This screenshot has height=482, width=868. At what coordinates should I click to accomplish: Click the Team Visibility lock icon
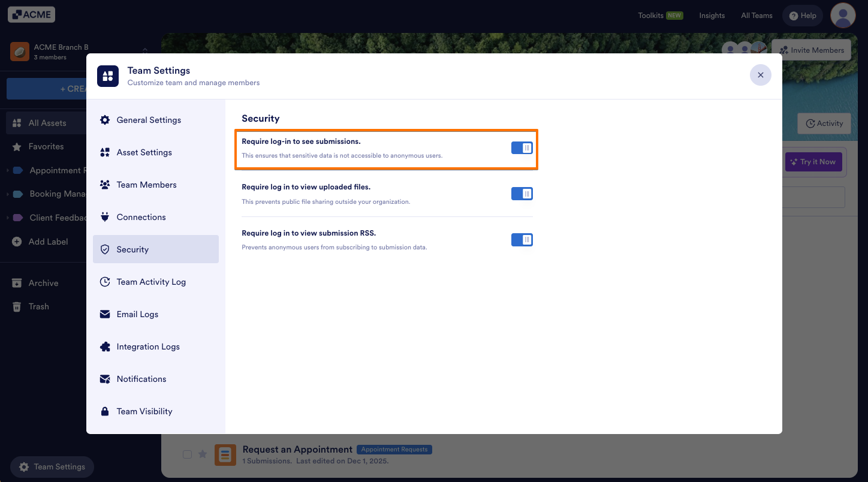tap(105, 411)
